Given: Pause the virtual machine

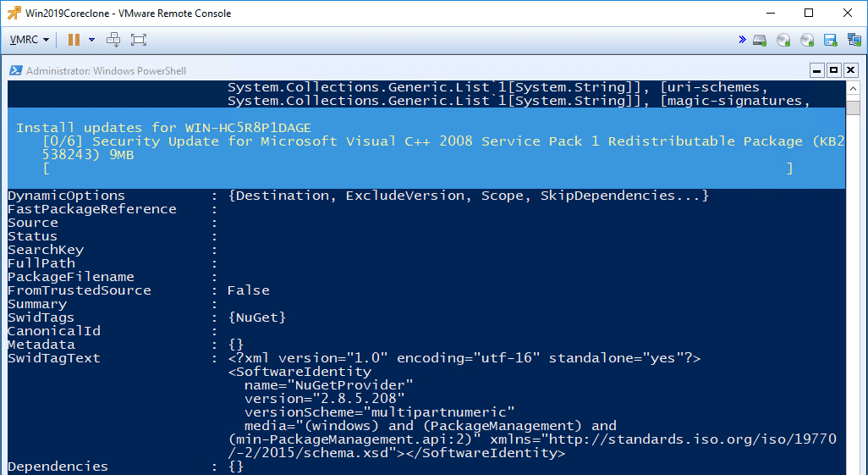Looking at the screenshot, I should tap(74, 40).
